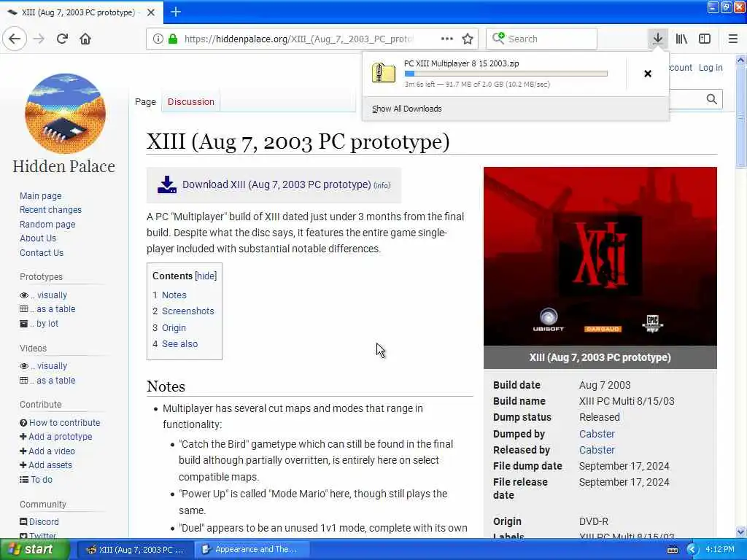Click the forward navigation arrow
Screen dimensions: 747x560
[39, 39]
